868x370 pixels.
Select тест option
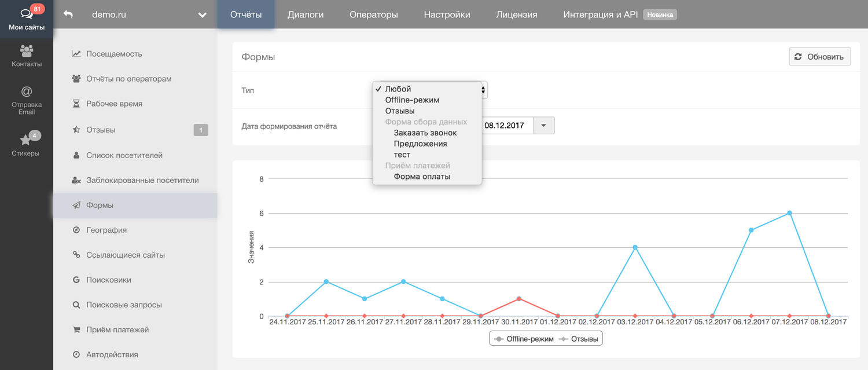coord(427,155)
